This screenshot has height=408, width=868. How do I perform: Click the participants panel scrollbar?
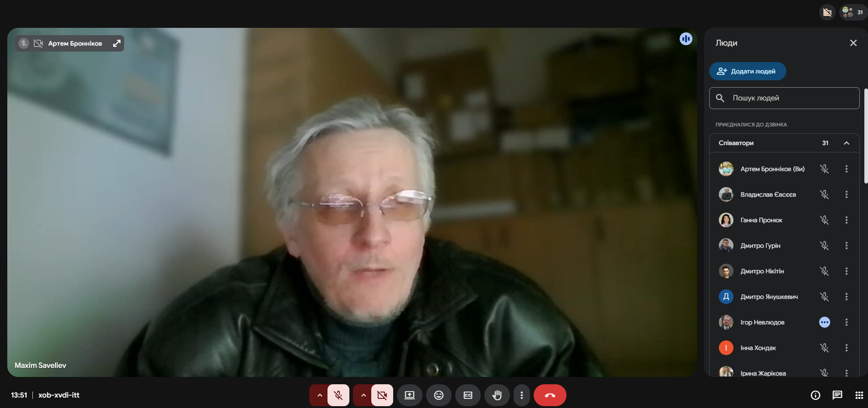[865, 137]
